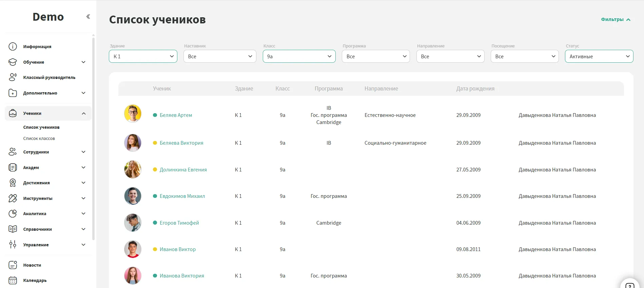Click the Календарь calendar icon

[13, 281]
